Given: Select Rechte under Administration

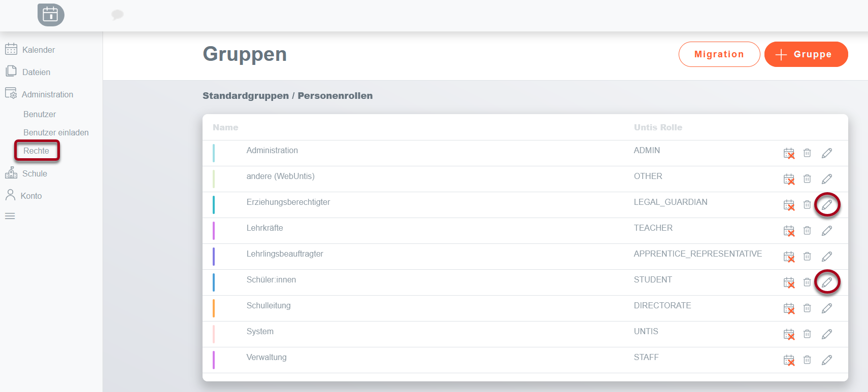Looking at the screenshot, I should [37, 151].
